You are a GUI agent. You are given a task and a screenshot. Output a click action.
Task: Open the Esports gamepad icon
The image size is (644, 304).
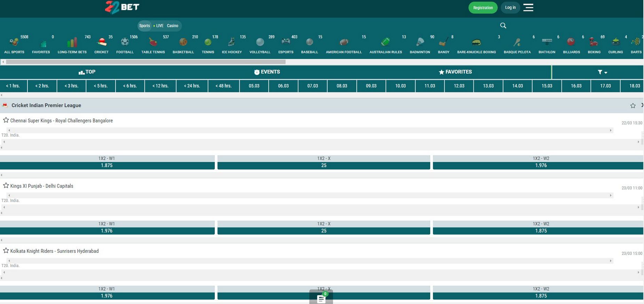tap(286, 42)
